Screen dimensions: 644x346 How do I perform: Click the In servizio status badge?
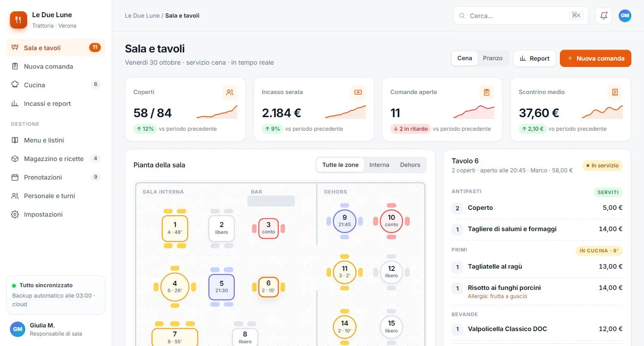602,166
